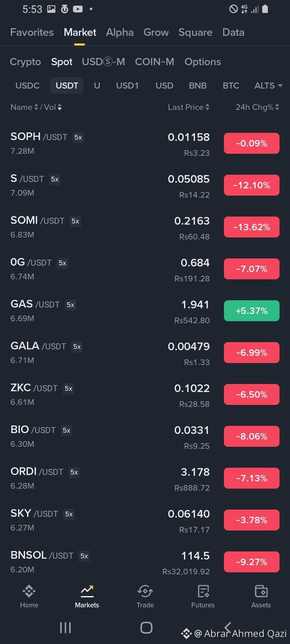The height and width of the screenshot is (644, 290).
Task: Toggle sort by Name column
Action: (x=24, y=107)
